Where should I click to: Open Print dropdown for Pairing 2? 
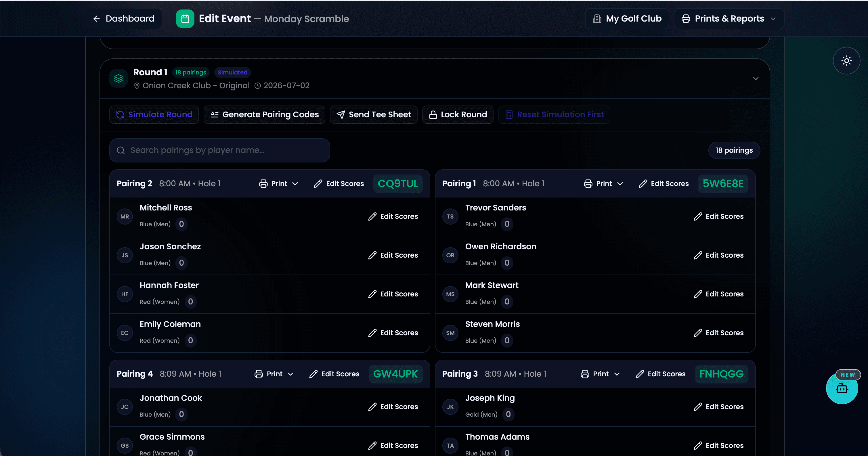pyautogui.click(x=278, y=183)
